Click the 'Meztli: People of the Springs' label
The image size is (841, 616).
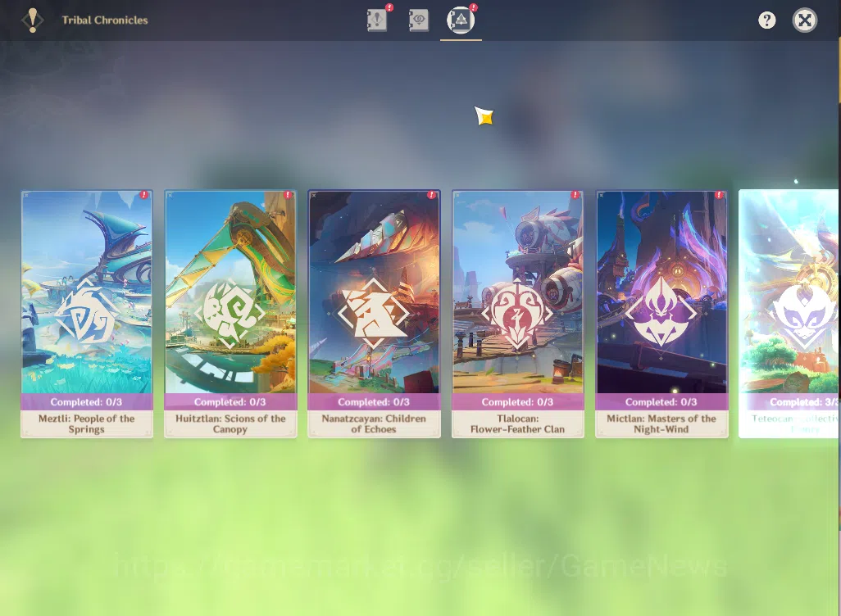tap(86, 423)
